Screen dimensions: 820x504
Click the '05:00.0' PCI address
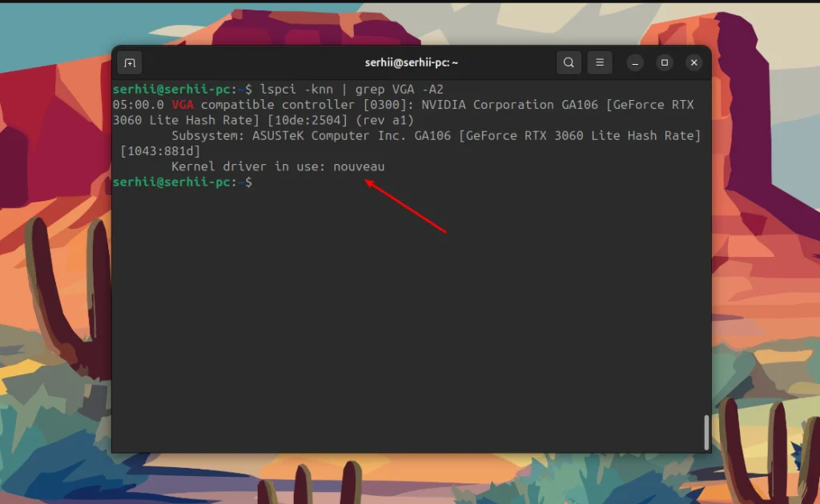138,105
